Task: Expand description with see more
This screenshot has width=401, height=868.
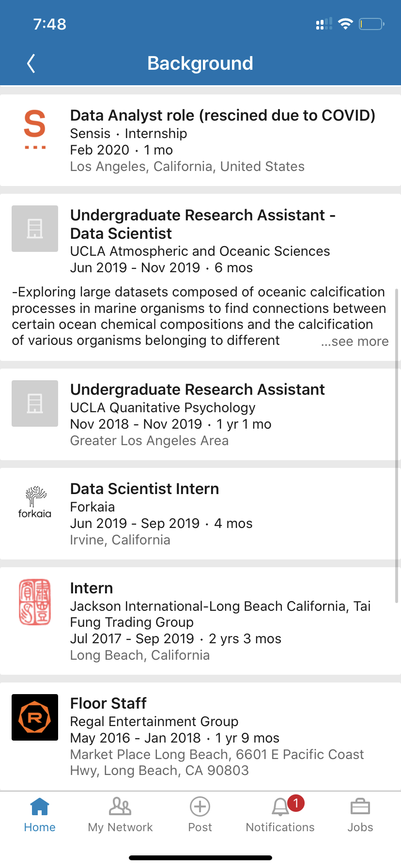Action: pyautogui.click(x=355, y=341)
